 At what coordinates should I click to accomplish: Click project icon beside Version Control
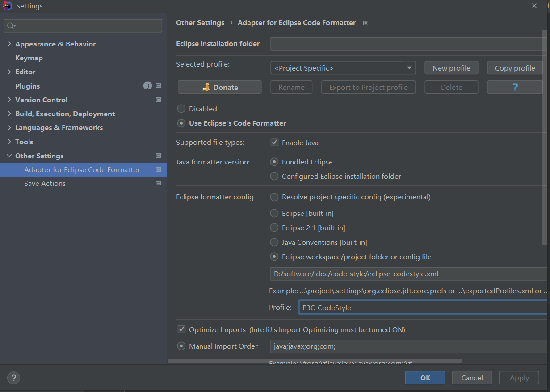pyautogui.click(x=158, y=100)
